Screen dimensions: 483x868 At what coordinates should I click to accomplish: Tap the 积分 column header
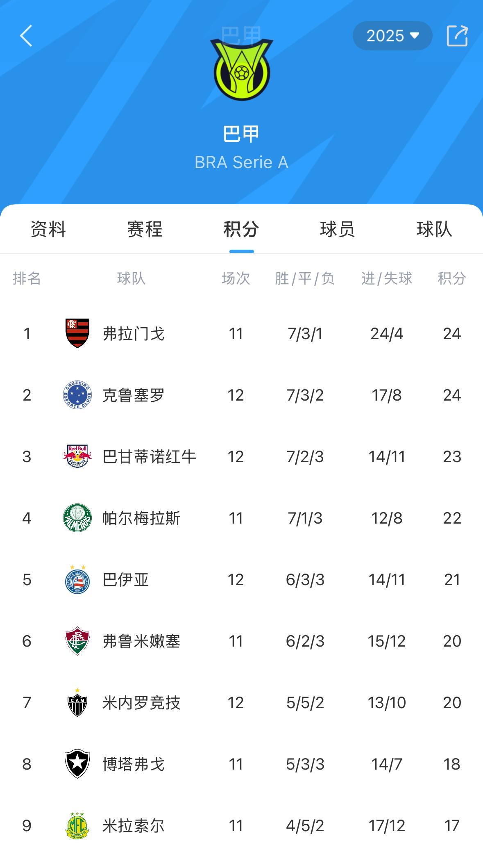pyautogui.click(x=452, y=278)
